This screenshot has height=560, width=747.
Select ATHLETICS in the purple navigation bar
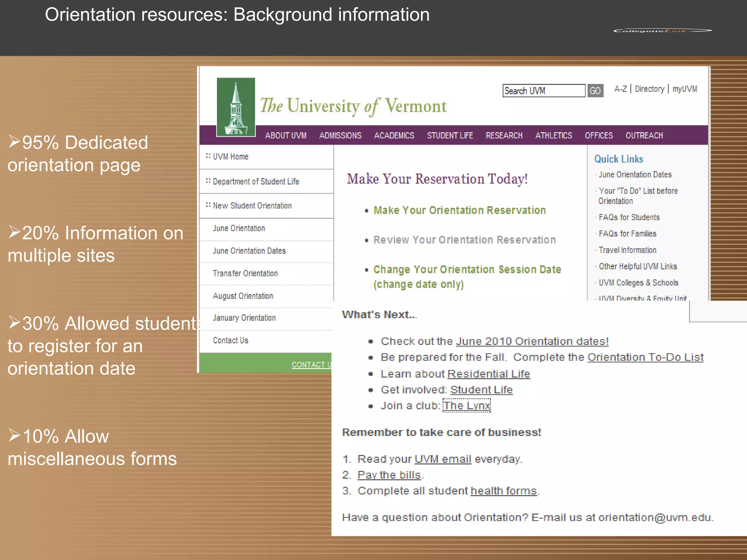point(553,136)
